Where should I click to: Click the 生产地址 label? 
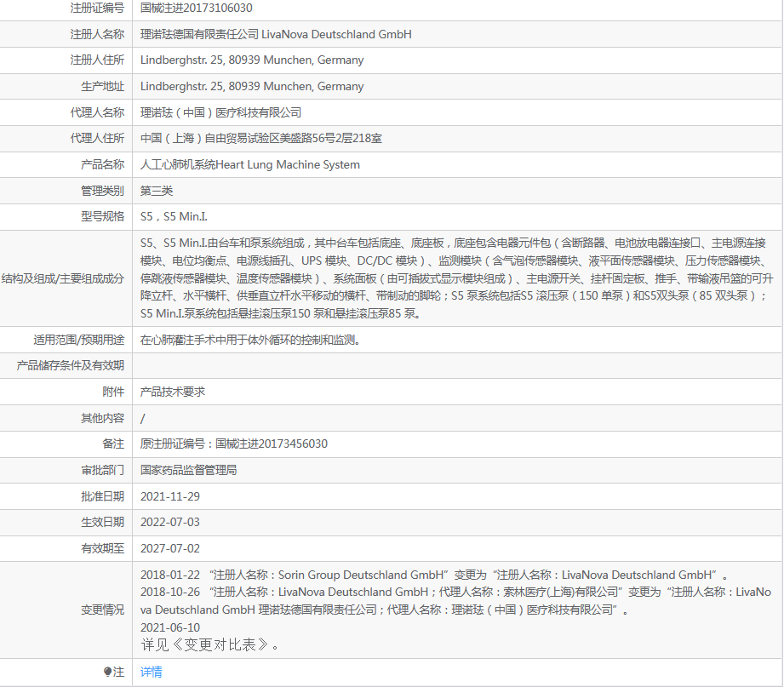tap(102, 86)
